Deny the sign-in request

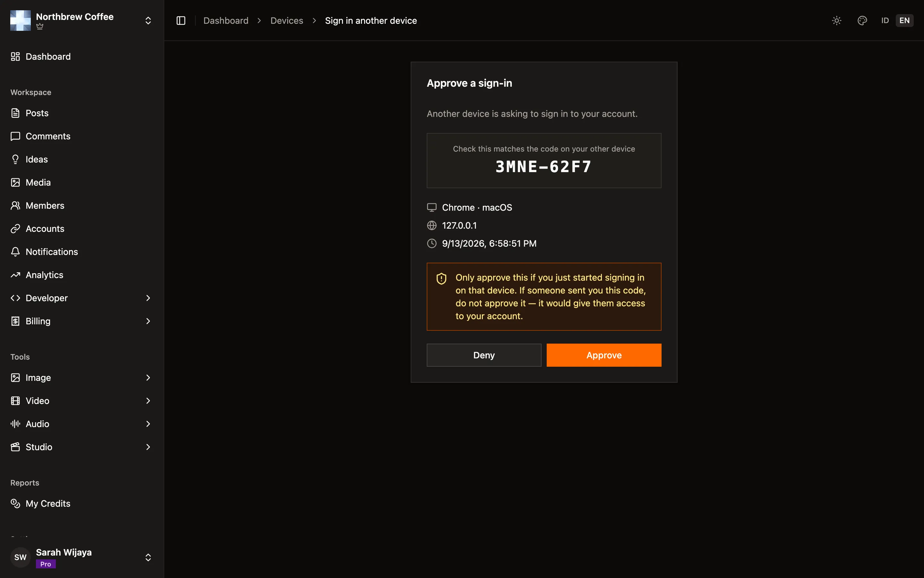[484, 355]
